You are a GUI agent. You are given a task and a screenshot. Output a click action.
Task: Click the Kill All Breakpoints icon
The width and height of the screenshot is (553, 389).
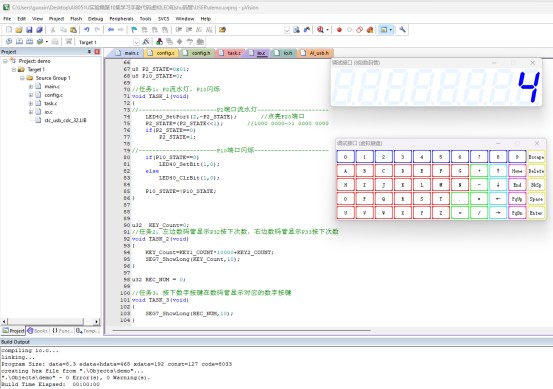click(370, 30)
